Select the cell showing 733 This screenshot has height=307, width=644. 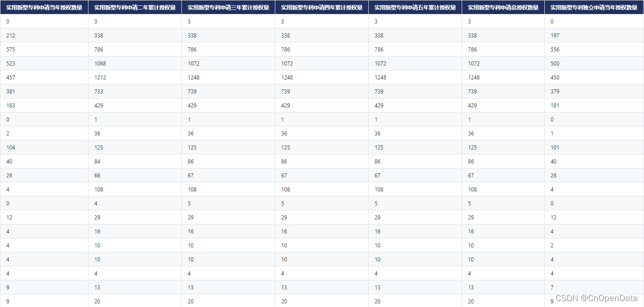135,91
